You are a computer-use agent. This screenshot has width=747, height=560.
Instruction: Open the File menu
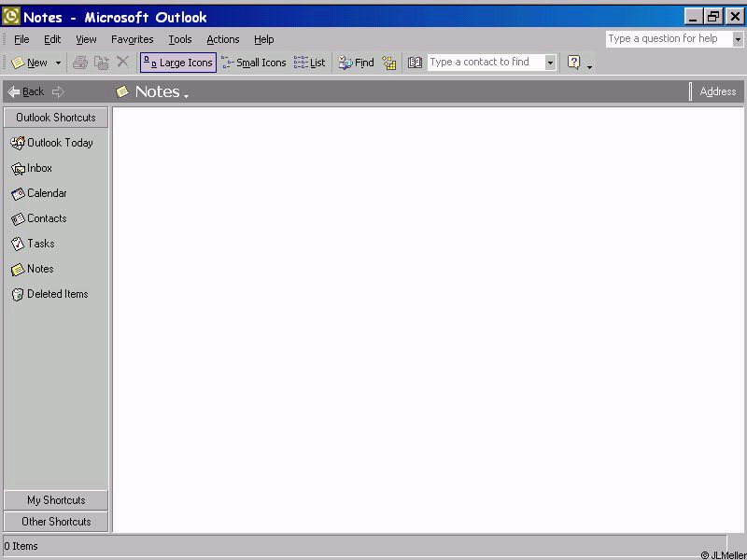point(21,39)
